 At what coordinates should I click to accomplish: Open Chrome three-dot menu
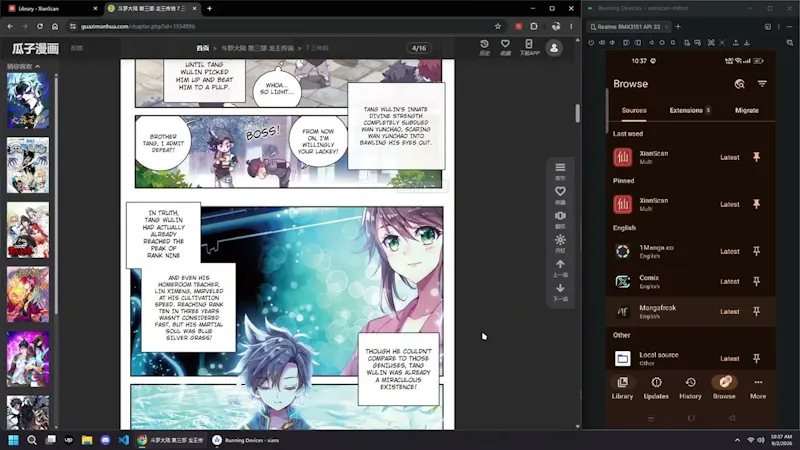[x=571, y=27]
